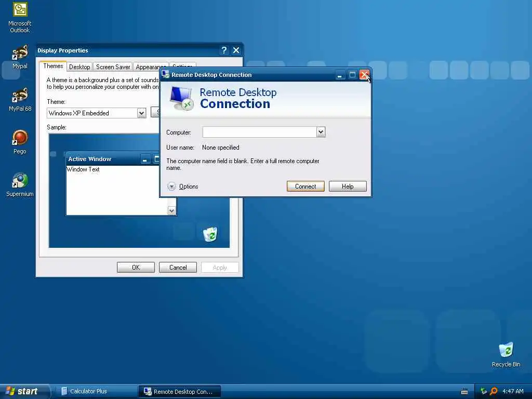This screenshot has height=399, width=532.
Task: Close the Display Properties dialog
Action: [x=236, y=50]
